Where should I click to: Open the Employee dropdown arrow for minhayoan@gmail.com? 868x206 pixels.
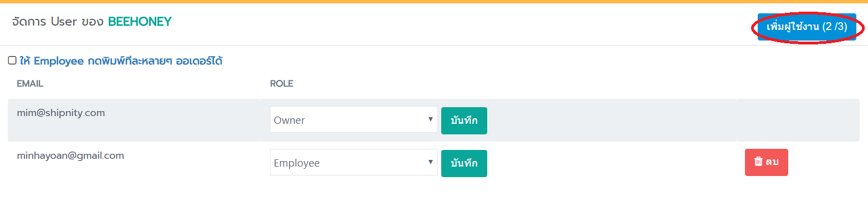(431, 162)
